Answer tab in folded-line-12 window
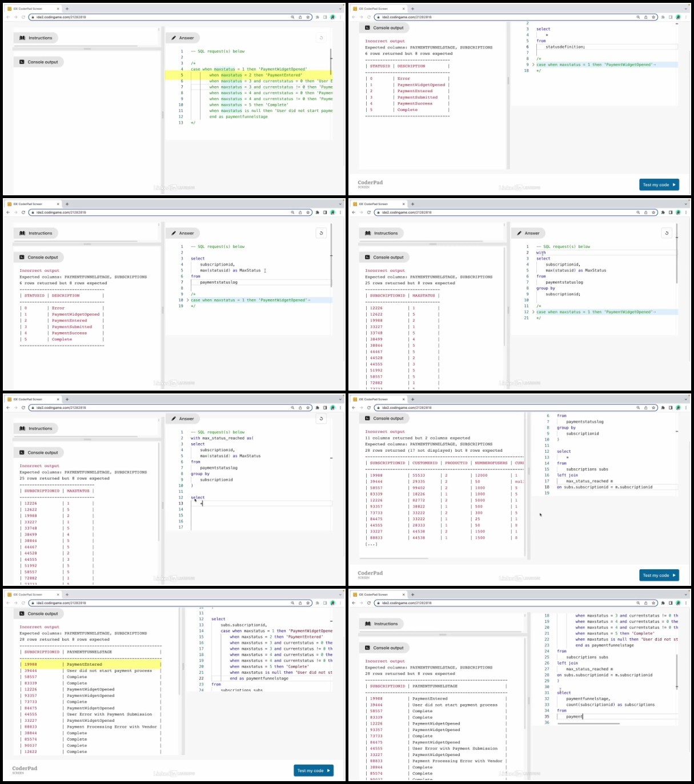694x784 pixels. (528, 233)
